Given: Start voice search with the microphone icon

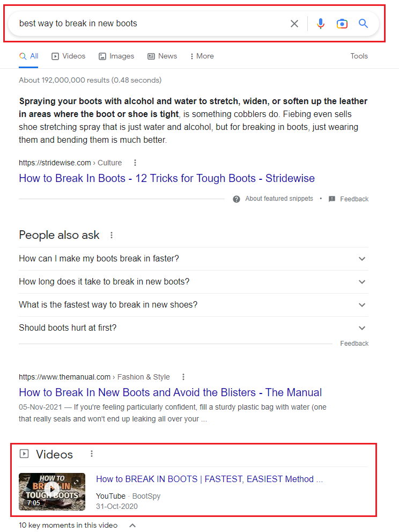Looking at the screenshot, I should coord(320,24).
